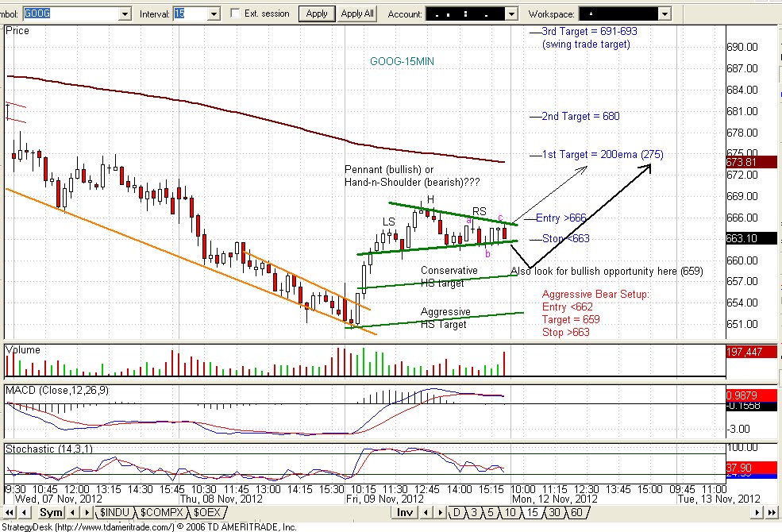Viewport: 782px width, 532px height.
Task: Open the Symbol GOOG dropdown arrow
Action: click(125, 14)
